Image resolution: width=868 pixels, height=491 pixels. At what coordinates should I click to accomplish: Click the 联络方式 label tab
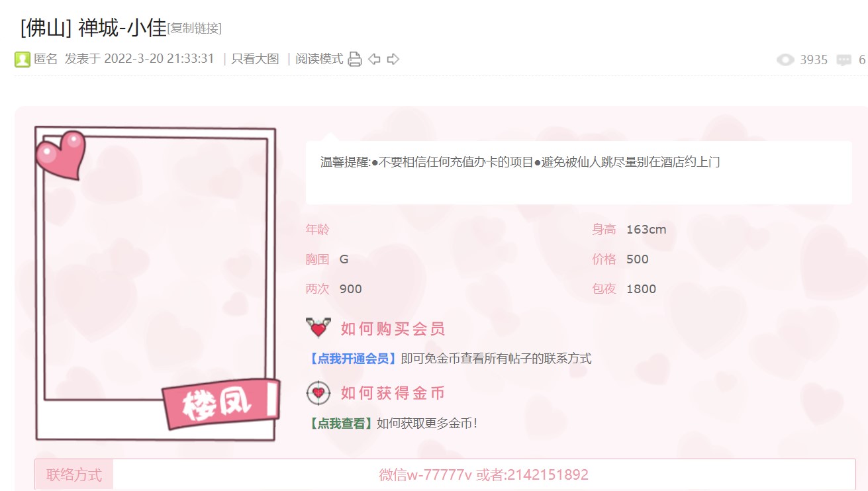(x=74, y=474)
